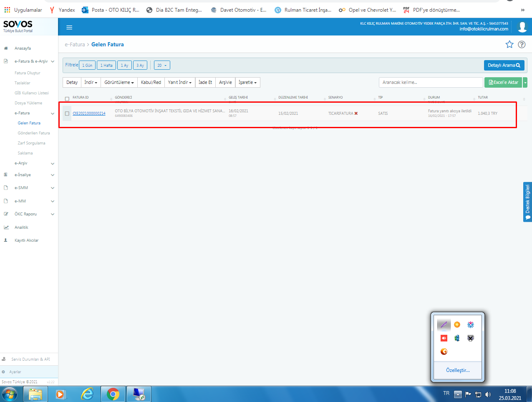The height and width of the screenshot is (402, 532).
Task: Click the Detaylı Arama button
Action: click(x=504, y=66)
